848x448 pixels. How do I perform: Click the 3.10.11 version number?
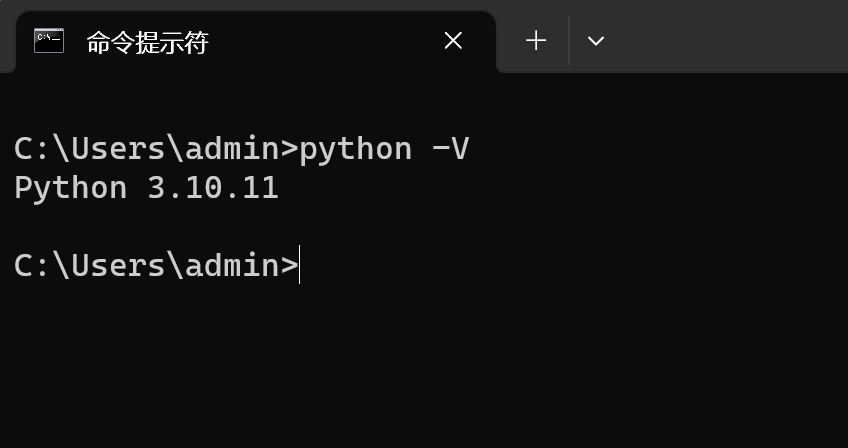(213, 188)
